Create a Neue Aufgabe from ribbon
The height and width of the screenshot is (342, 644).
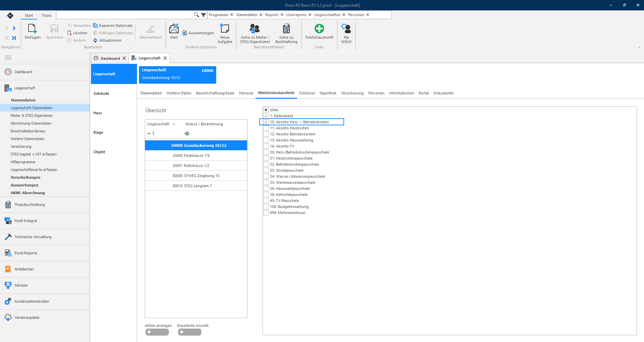225,29
